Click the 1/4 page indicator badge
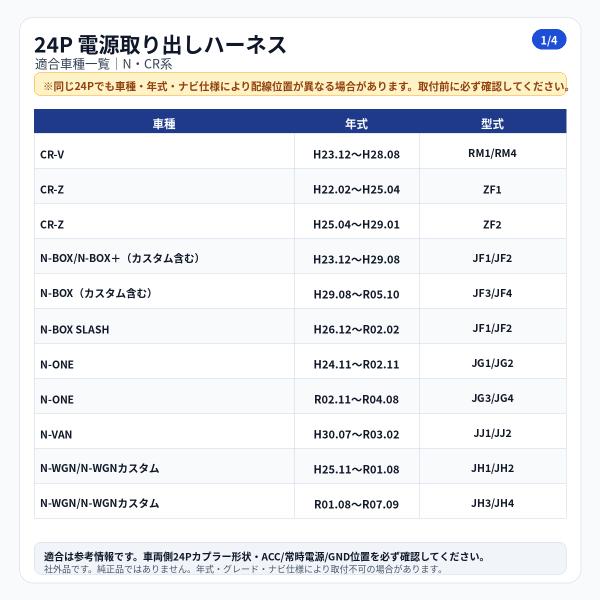 [x=549, y=40]
